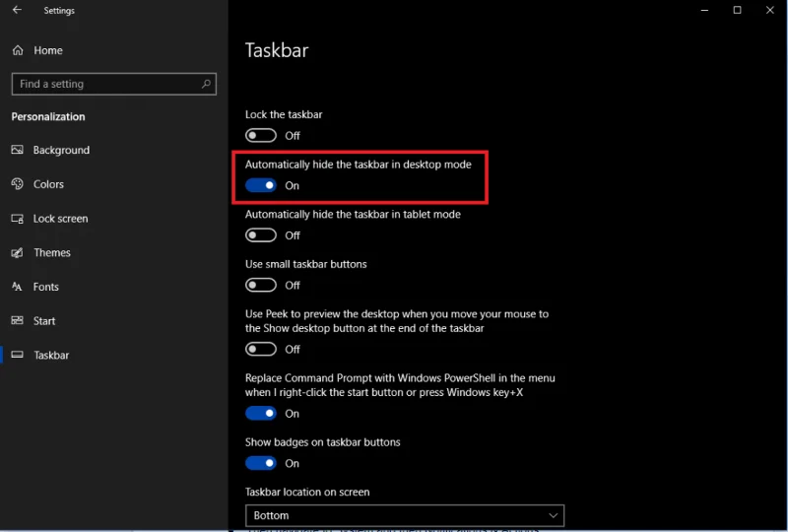The image size is (788, 532).
Task: Click 'Automatically hide the taskbar in tablet mode' label
Action: pyautogui.click(x=353, y=214)
